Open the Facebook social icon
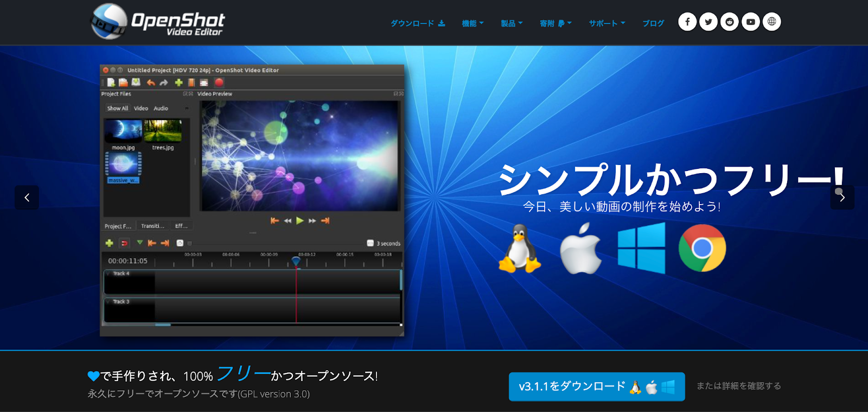This screenshot has height=412, width=868. [x=687, y=22]
